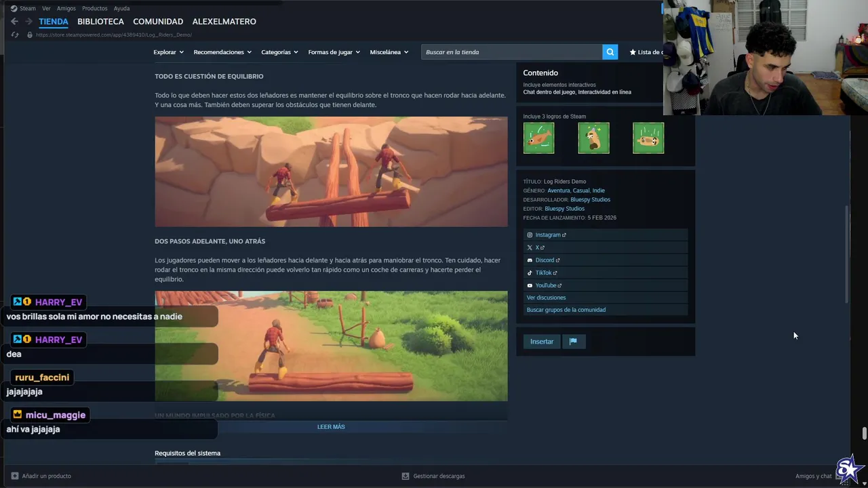The width and height of the screenshot is (868, 488).
Task: Click the micu_maggie chat username
Action: click(x=56, y=415)
